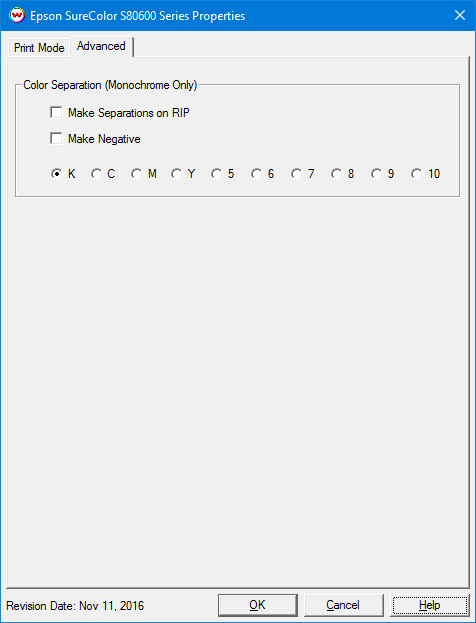This screenshot has width=476, height=623.
Task: Open the Help button
Action: [x=430, y=605]
